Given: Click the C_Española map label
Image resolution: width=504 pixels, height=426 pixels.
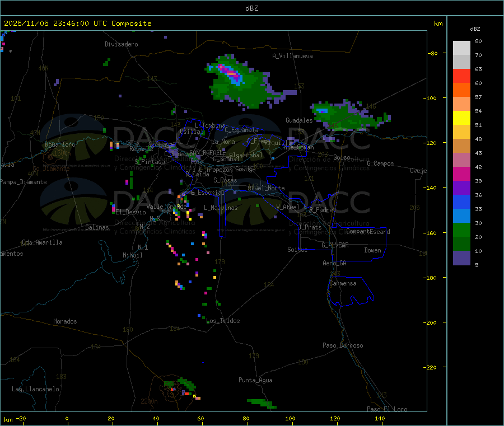Looking at the screenshot, I should (242, 130).
